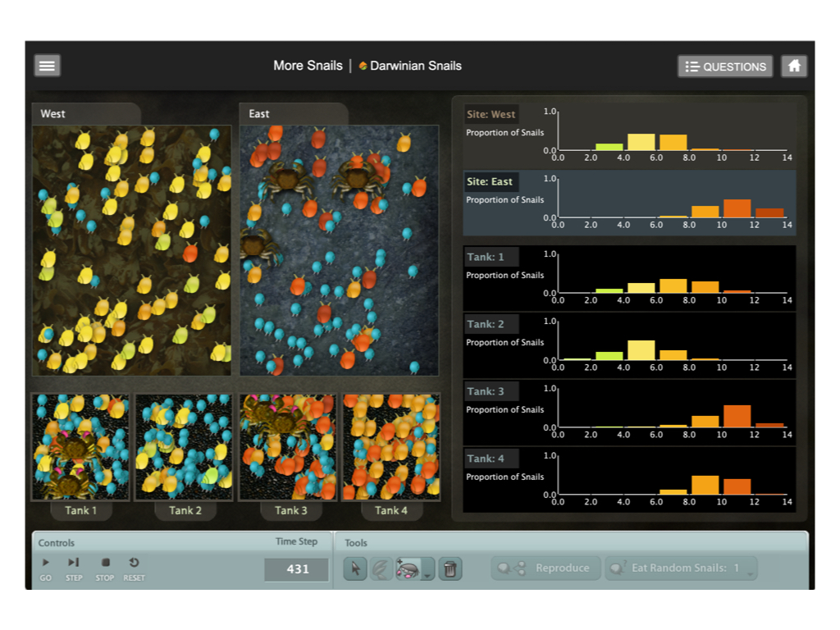The width and height of the screenshot is (840, 630).
Task: Open the Eat Random Snails count dropdown
Action: point(750,573)
